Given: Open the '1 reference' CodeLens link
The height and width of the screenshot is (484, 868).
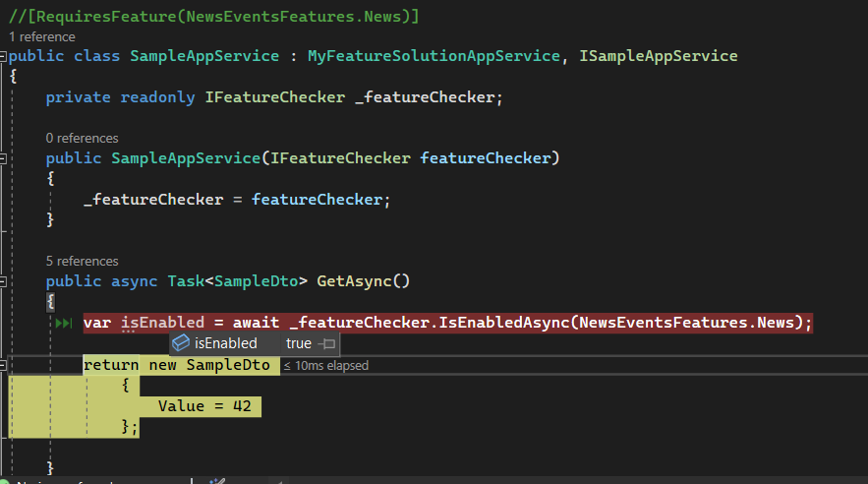Looking at the screenshot, I should tap(42, 37).
